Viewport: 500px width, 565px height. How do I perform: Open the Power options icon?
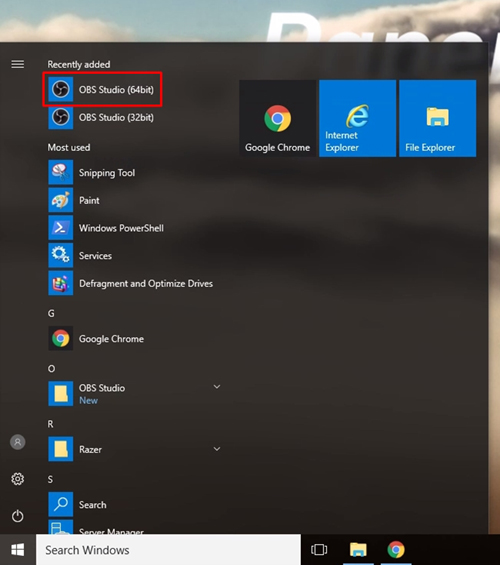pyautogui.click(x=18, y=516)
